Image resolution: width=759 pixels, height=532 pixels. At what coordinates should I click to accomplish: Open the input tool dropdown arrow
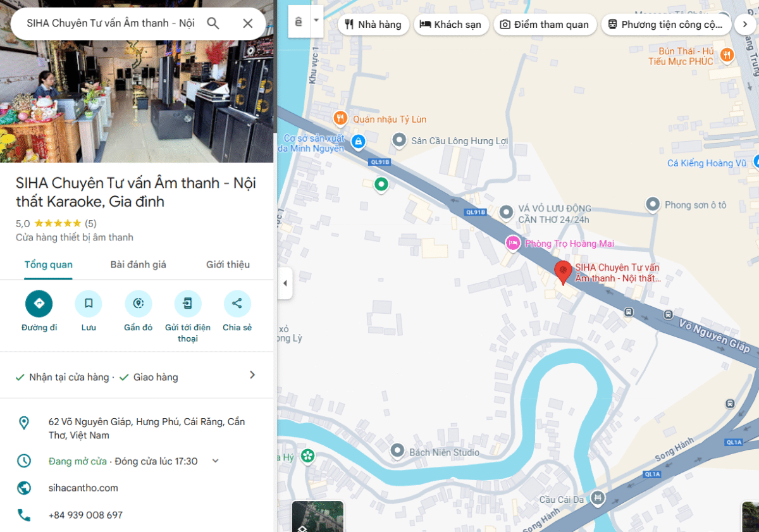coord(316,22)
